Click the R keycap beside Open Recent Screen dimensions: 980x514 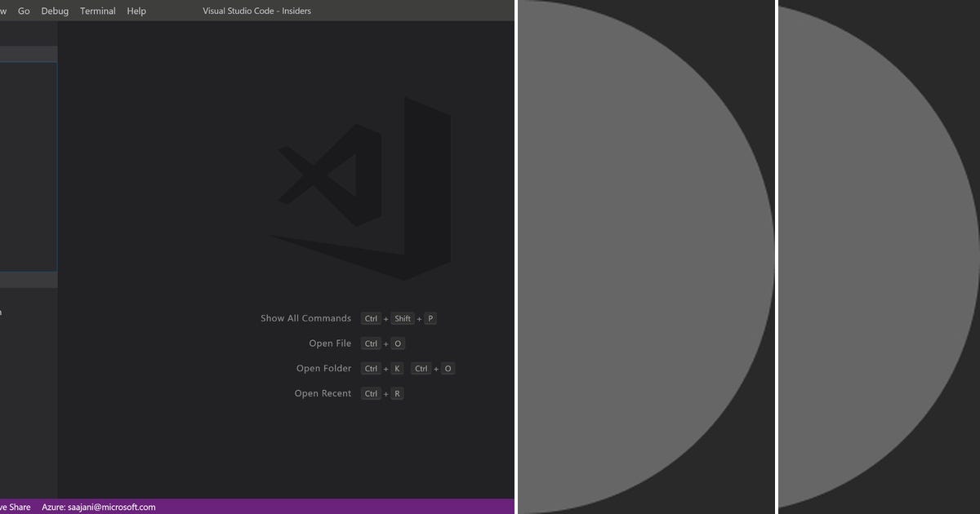(397, 393)
